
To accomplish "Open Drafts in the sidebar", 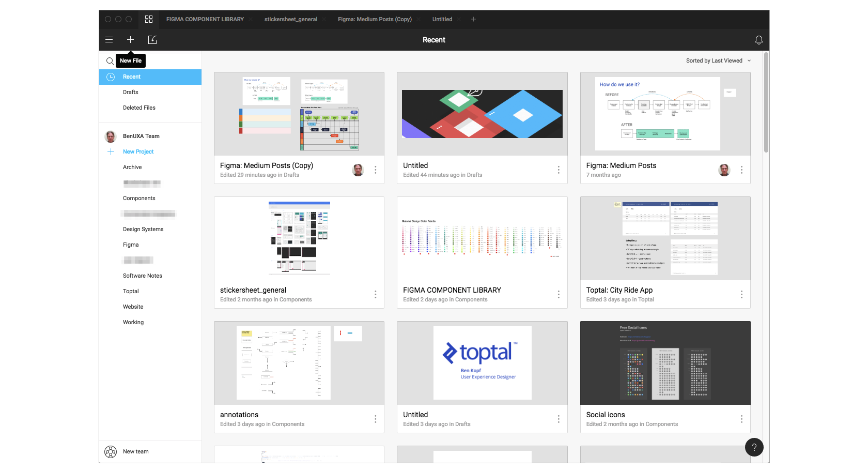I will (131, 92).
